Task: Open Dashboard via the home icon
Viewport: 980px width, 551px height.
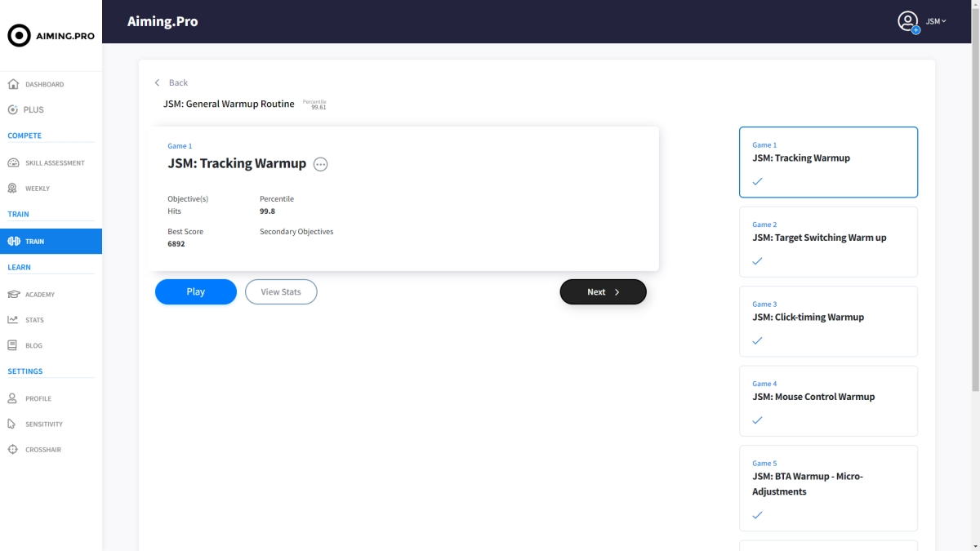Action: click(12, 84)
